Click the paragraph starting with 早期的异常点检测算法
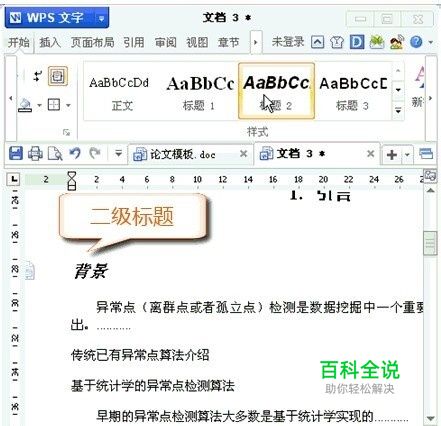This screenshot has height=426, width=441. click(x=252, y=416)
